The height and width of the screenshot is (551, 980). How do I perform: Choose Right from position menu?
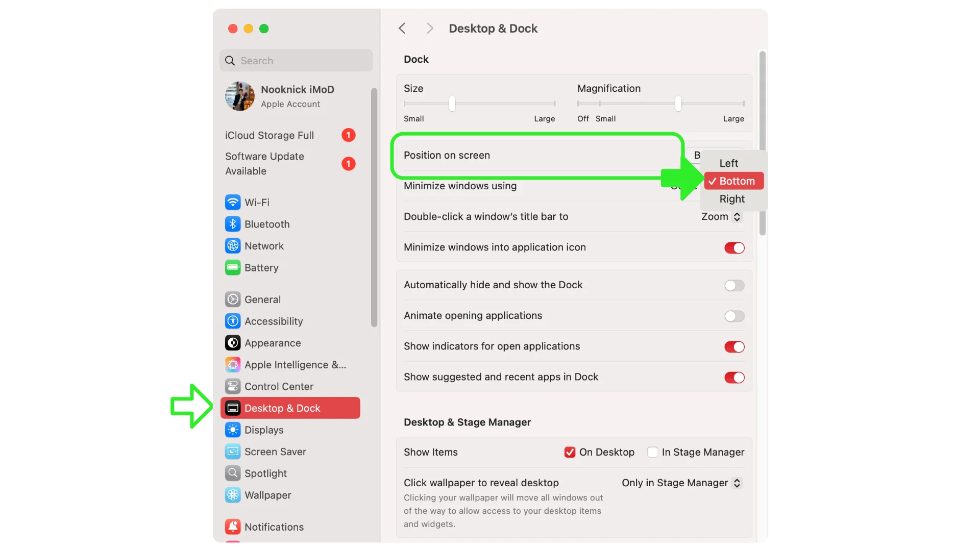click(x=731, y=199)
